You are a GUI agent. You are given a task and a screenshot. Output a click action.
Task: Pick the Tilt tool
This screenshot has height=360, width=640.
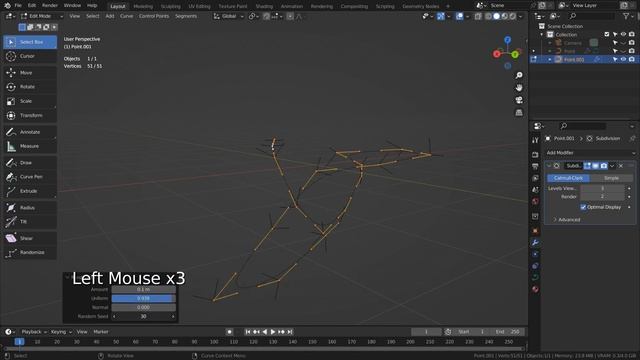[30, 222]
